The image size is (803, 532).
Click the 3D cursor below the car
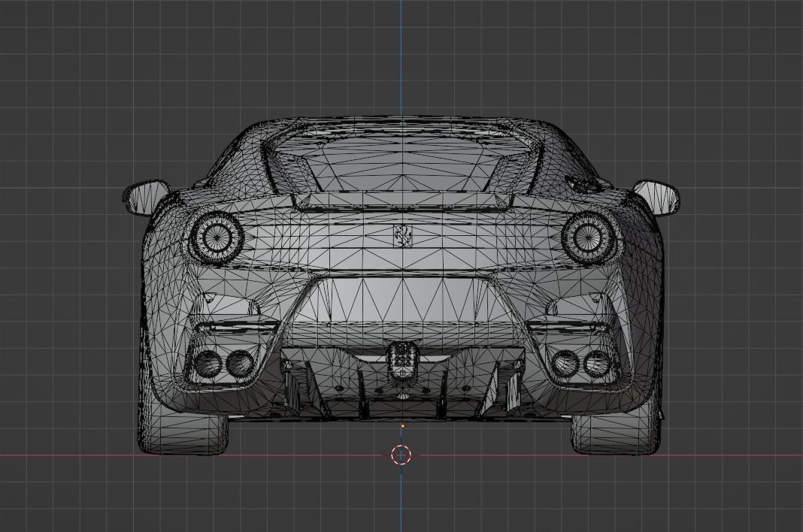pos(401,454)
